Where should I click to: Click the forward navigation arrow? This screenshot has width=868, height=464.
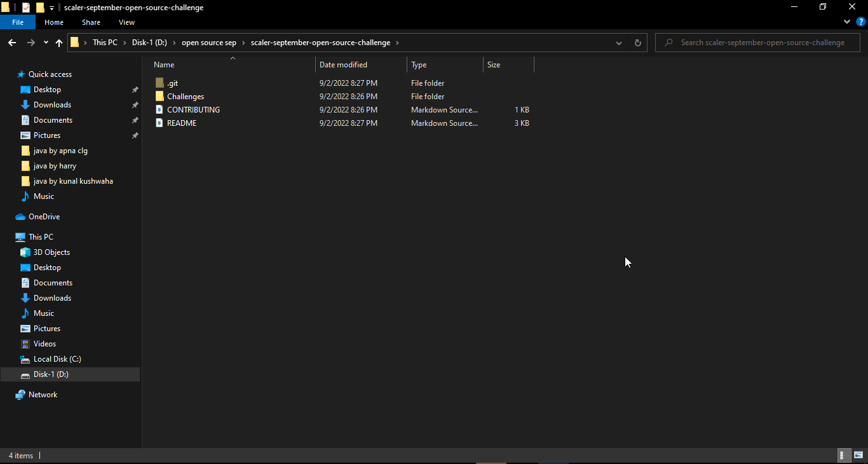[x=31, y=42]
